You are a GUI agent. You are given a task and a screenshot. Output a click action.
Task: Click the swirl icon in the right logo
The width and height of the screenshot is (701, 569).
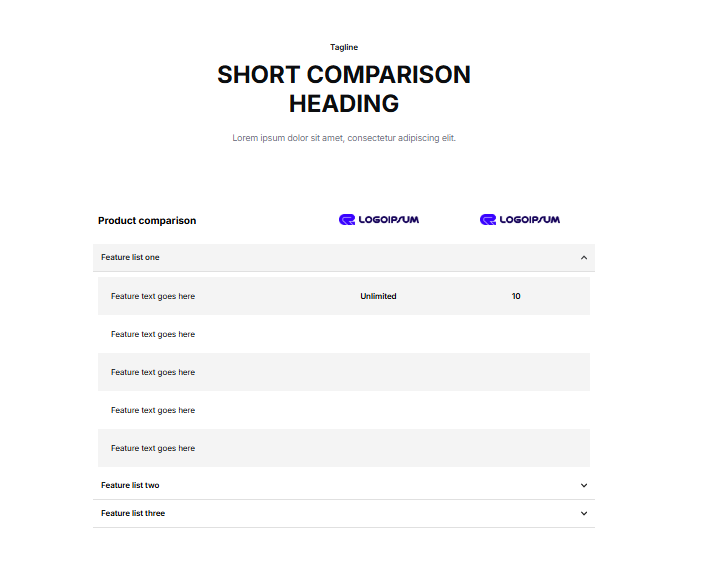pos(488,220)
